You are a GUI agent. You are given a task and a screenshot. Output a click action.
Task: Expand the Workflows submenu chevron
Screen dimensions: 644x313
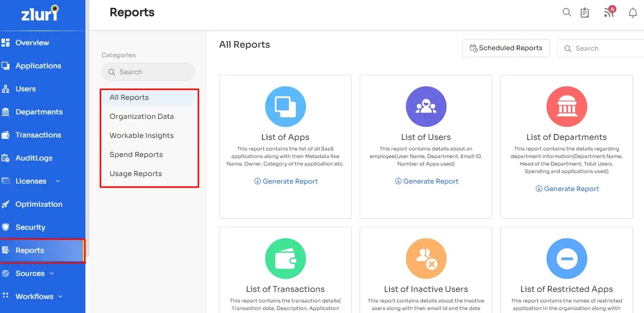[x=60, y=296]
